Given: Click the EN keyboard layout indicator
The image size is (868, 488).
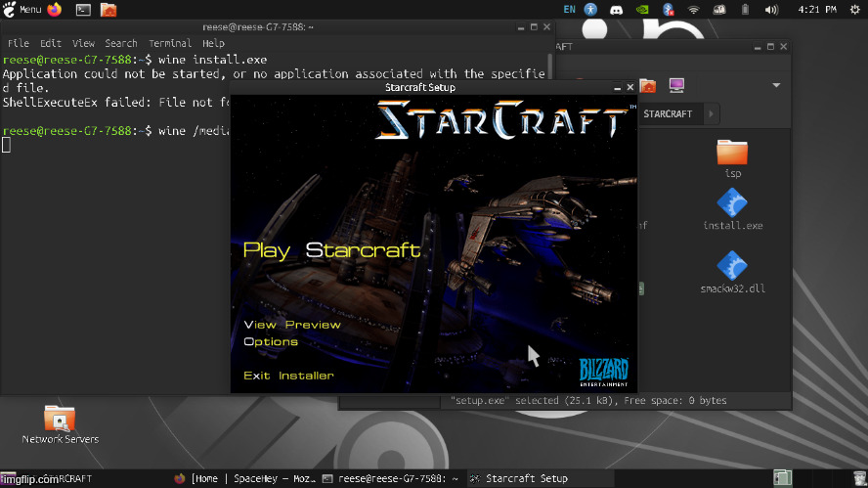Looking at the screenshot, I should (569, 10).
